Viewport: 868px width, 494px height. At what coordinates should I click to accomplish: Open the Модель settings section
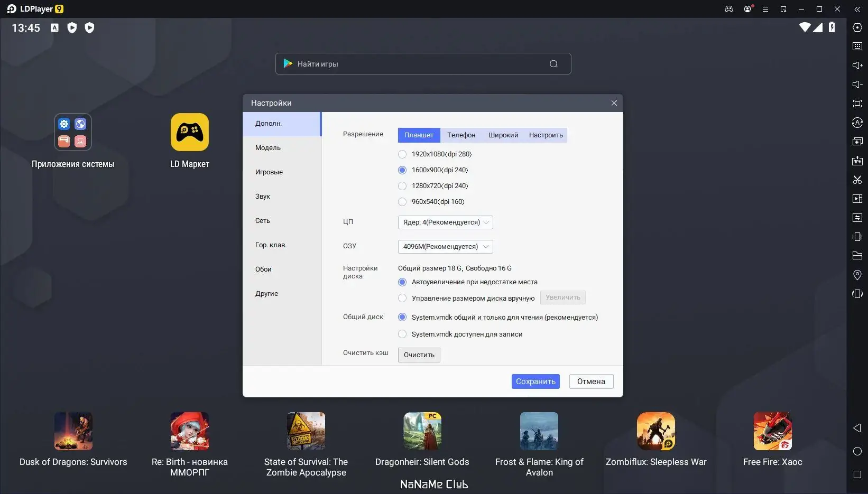click(282, 148)
